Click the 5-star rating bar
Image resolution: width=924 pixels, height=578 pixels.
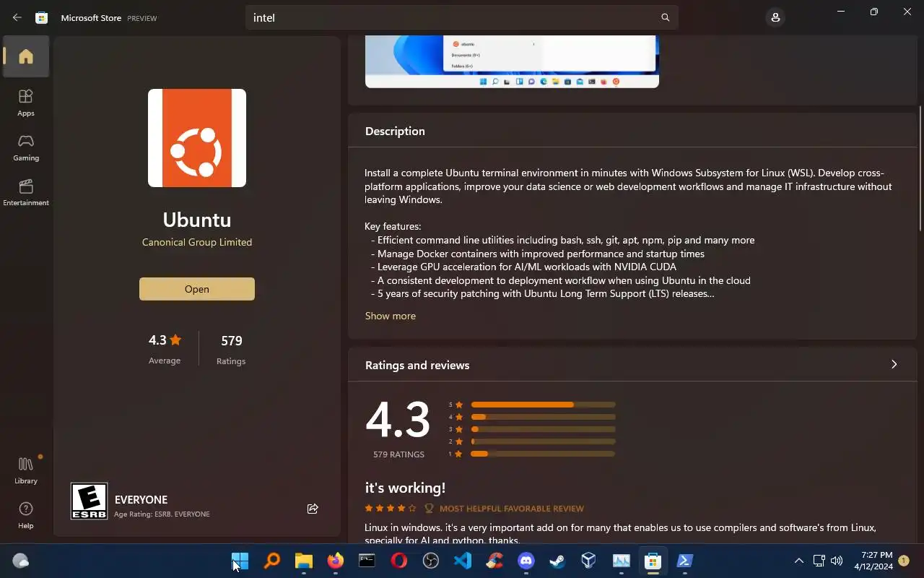[x=543, y=405]
